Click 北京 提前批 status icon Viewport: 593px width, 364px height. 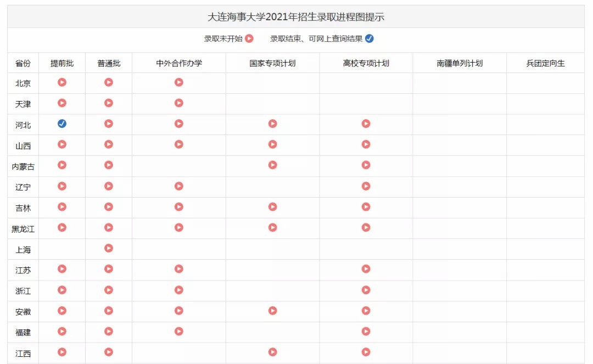click(x=62, y=82)
